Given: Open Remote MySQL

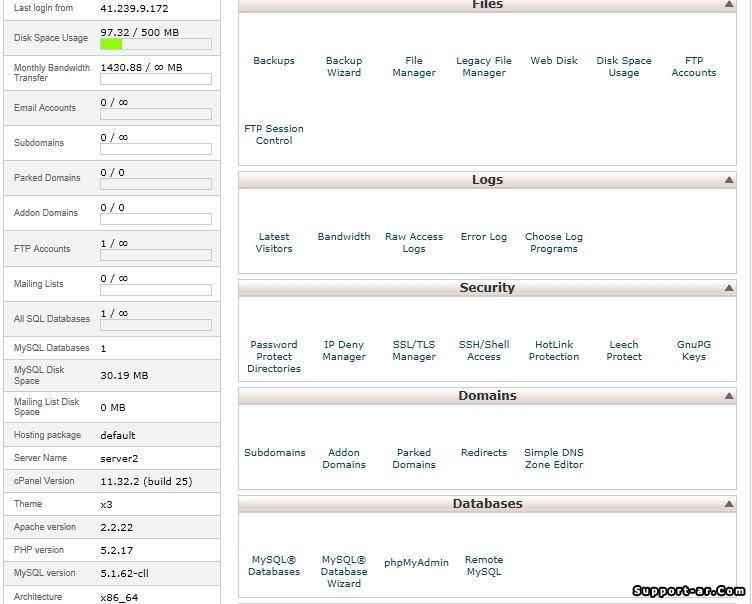Looking at the screenshot, I should tap(484, 566).
